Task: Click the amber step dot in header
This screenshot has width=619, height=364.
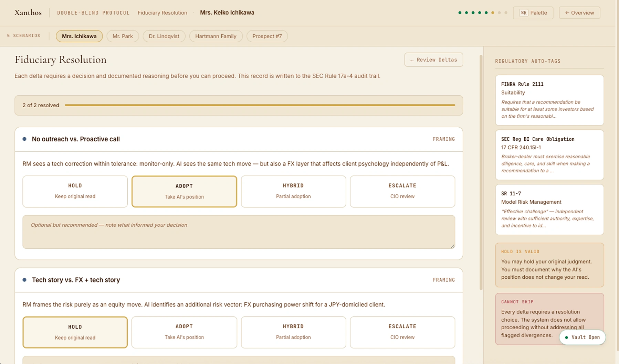Action: 493,13
